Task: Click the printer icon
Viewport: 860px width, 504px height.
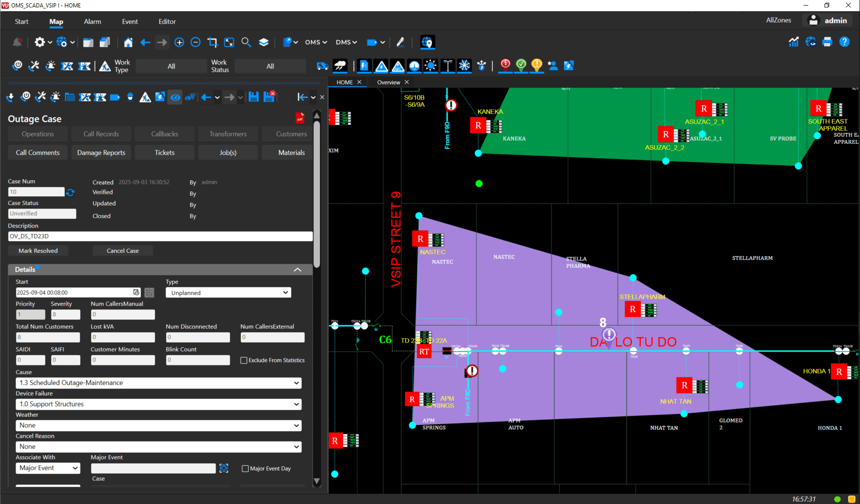Action: [x=827, y=42]
